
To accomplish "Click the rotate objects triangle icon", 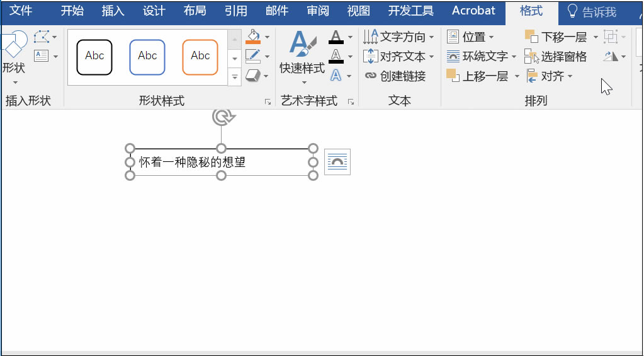I will click(611, 57).
